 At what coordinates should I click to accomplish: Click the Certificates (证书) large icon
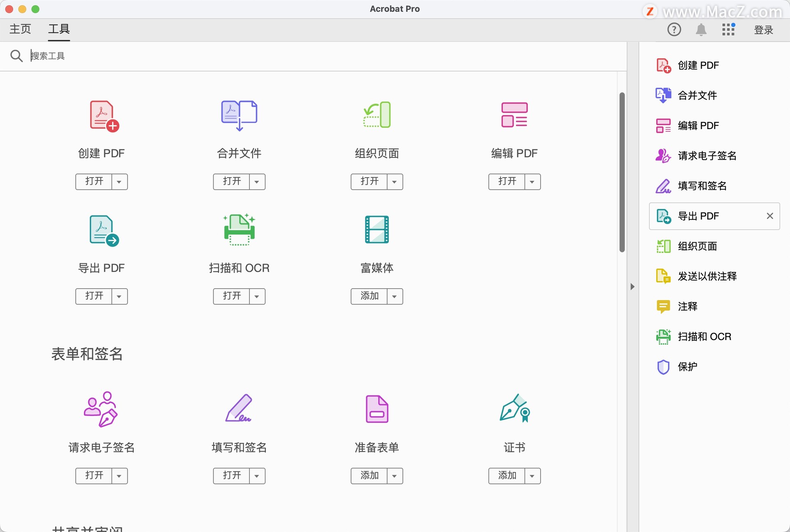tap(514, 408)
